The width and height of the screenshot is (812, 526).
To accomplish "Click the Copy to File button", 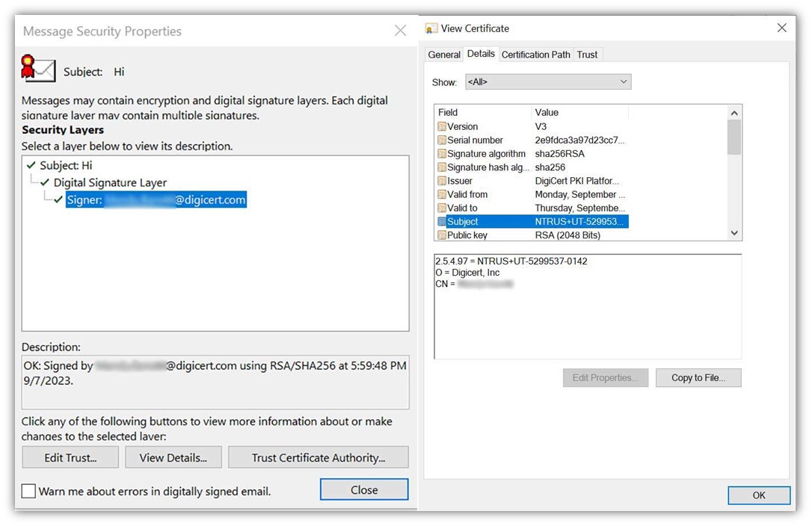I will pos(698,377).
